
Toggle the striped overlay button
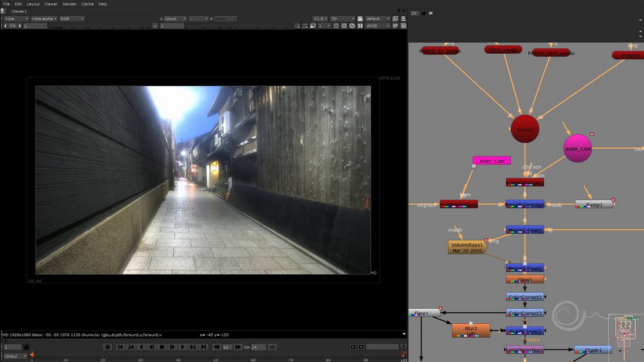(x=403, y=26)
